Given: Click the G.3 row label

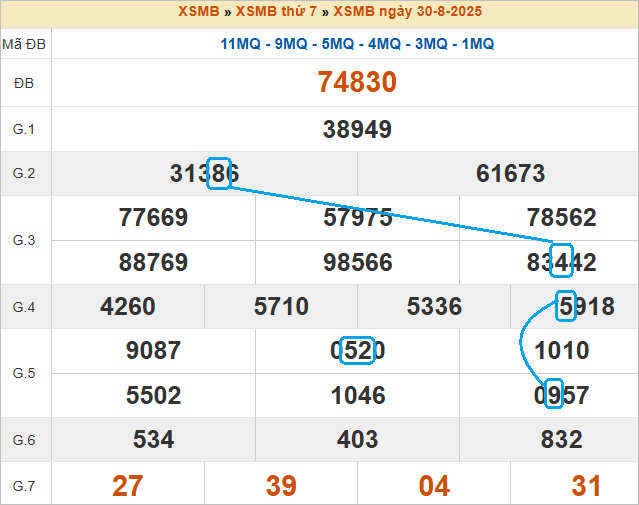Looking at the screenshot, I should click(x=24, y=240).
